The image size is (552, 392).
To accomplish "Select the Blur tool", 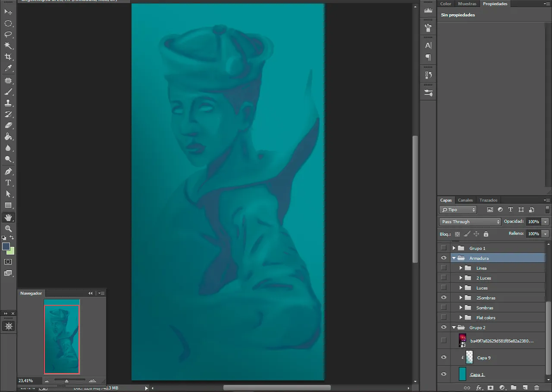I will (x=8, y=148).
